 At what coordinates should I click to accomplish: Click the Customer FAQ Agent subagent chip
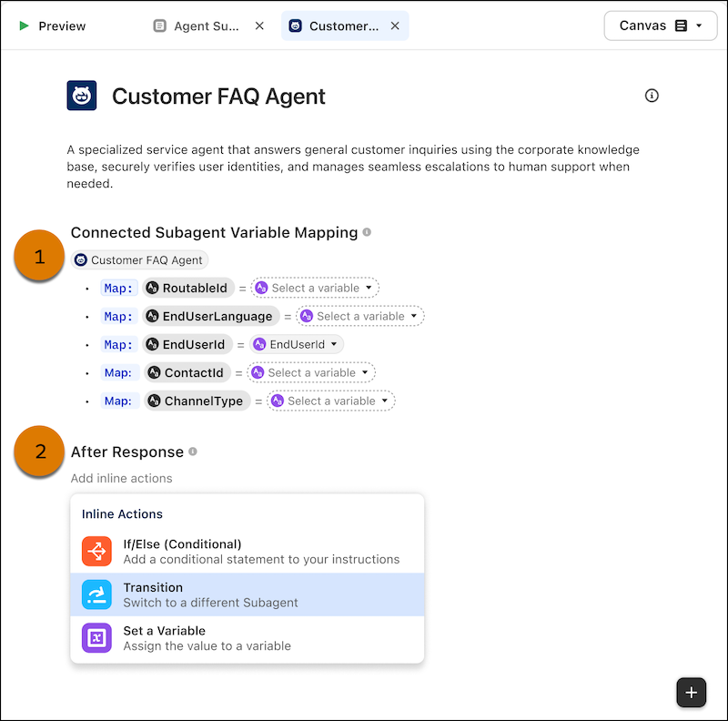(139, 260)
